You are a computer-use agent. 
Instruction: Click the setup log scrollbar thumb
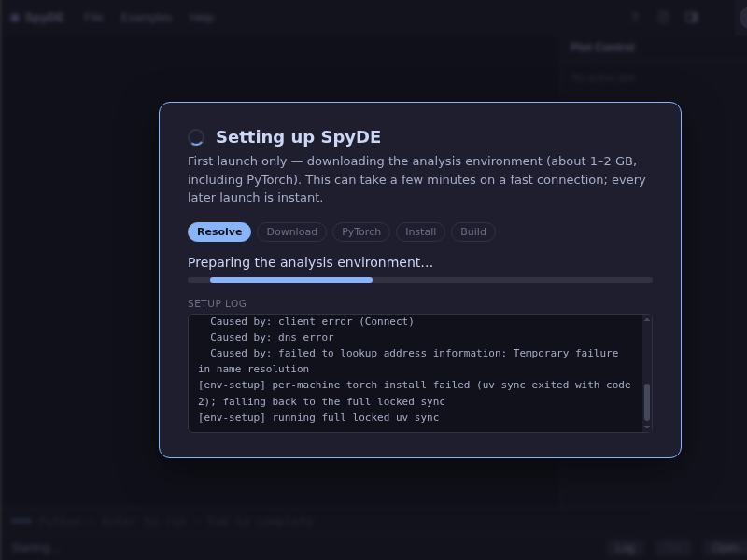coord(647,402)
